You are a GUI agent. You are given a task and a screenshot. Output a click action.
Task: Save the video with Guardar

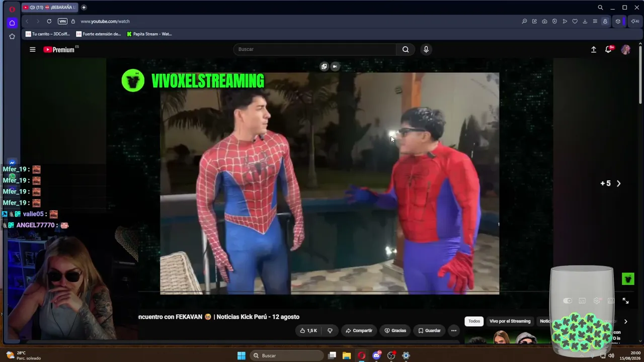[429, 330]
